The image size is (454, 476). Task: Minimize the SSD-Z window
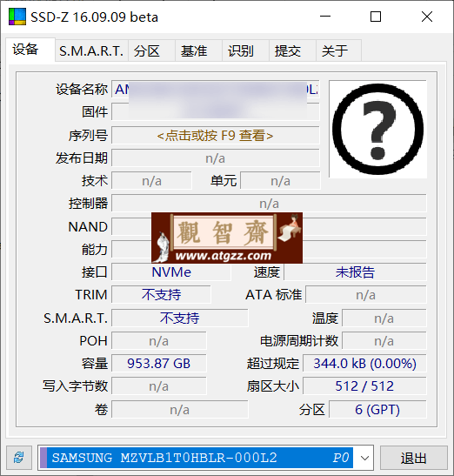tap(325, 17)
